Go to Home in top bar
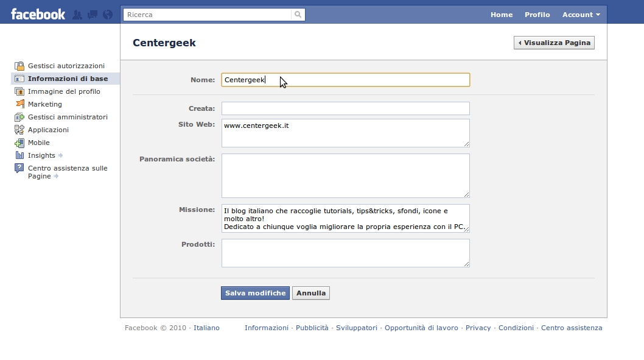644x360 pixels. 502,15
